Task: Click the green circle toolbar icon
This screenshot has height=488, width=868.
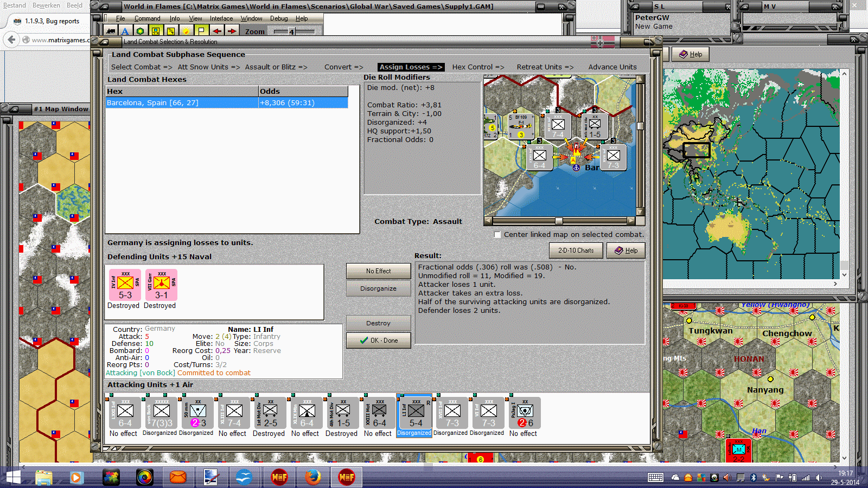Action: pyautogui.click(x=141, y=31)
